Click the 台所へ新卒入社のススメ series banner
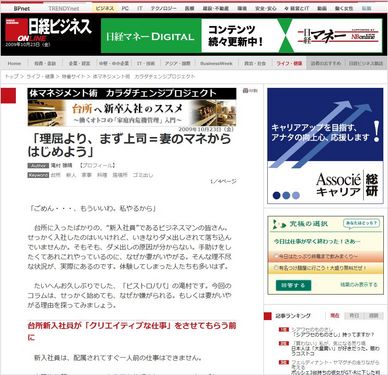 pos(132,113)
